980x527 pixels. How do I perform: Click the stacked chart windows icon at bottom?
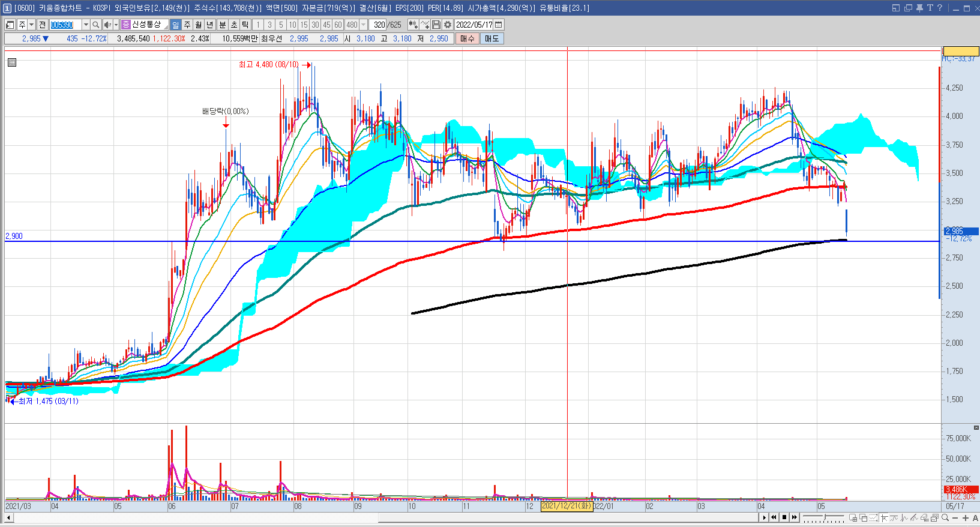tap(934, 518)
